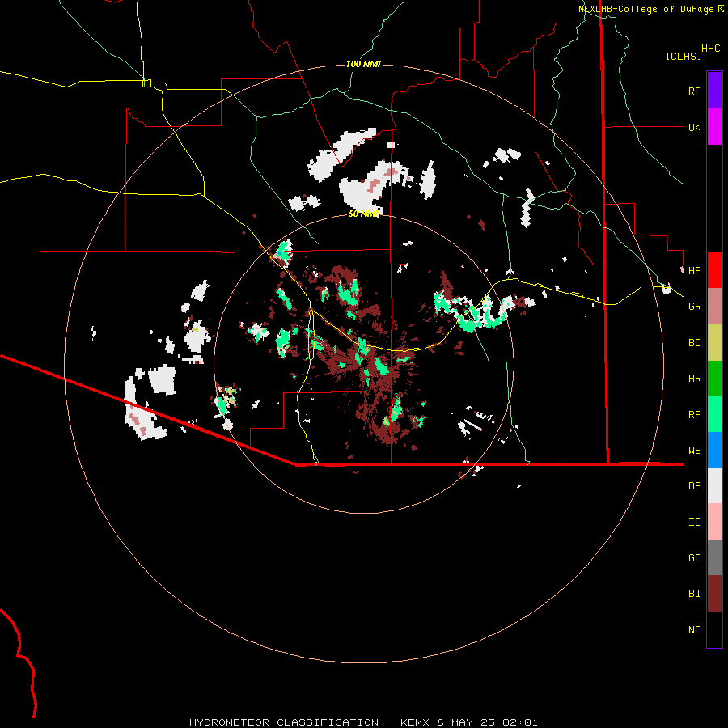Click the magenta UK legend color swatch
Screen dimensions: 728x728
click(714, 127)
